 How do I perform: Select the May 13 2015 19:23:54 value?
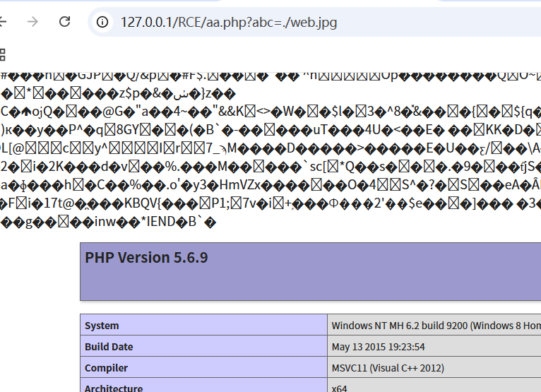click(x=378, y=347)
